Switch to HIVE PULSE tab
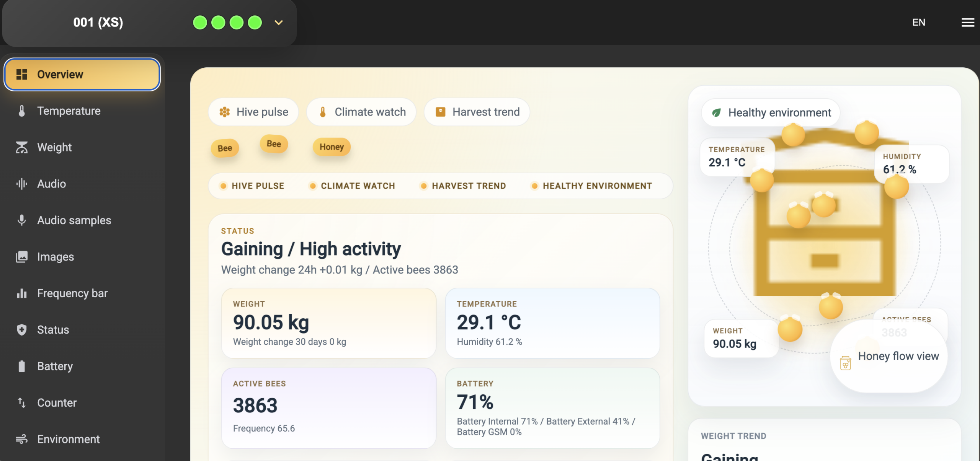 [x=252, y=186]
